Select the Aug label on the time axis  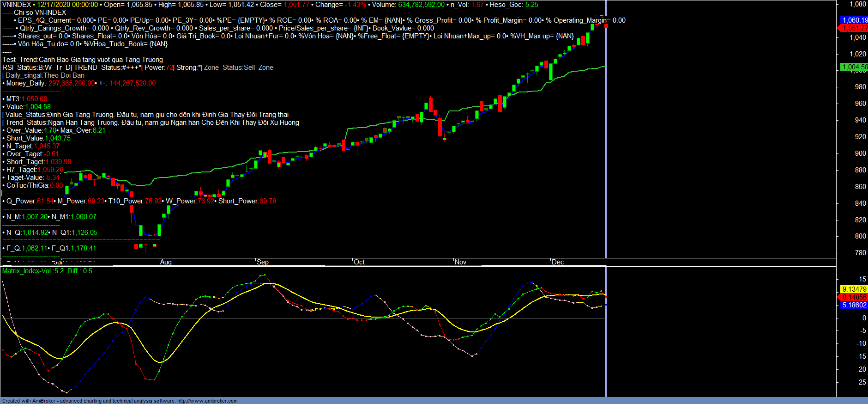pos(166,262)
